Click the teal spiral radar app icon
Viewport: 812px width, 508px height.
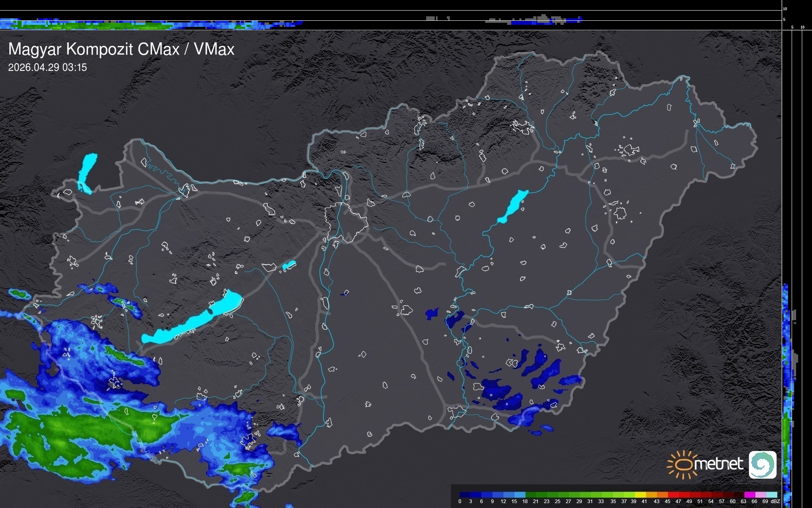(x=762, y=464)
